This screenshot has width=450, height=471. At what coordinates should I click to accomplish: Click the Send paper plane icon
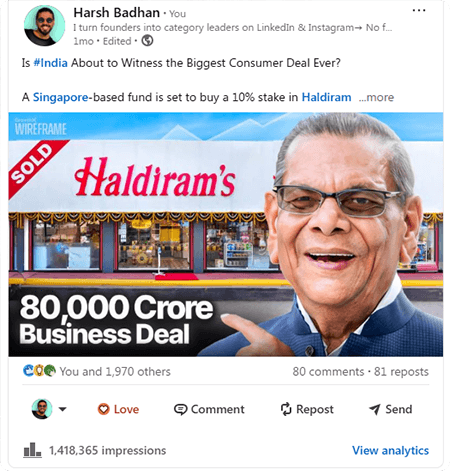375,409
